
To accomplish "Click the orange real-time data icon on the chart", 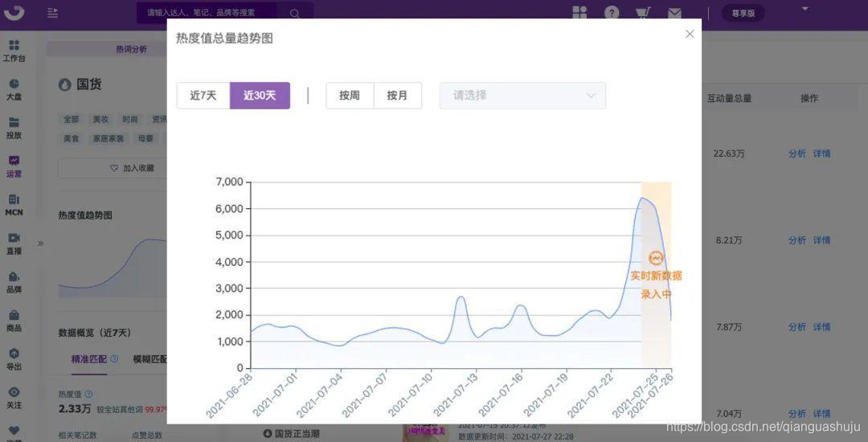I will click(656, 258).
